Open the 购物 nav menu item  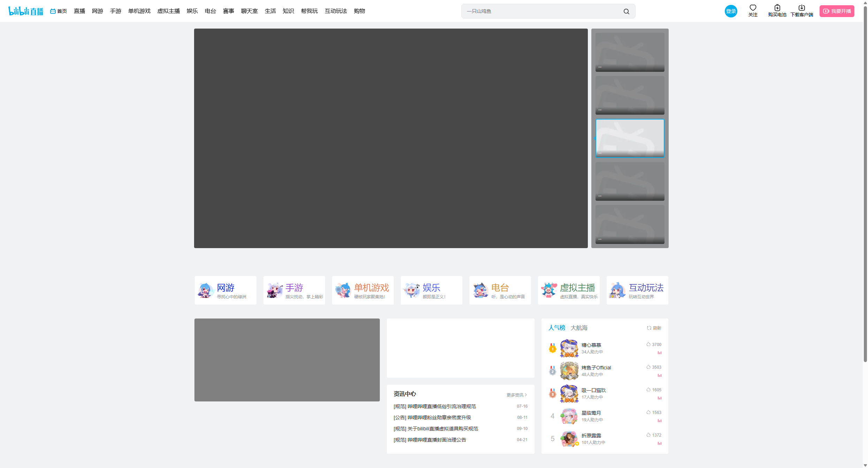pyautogui.click(x=360, y=11)
